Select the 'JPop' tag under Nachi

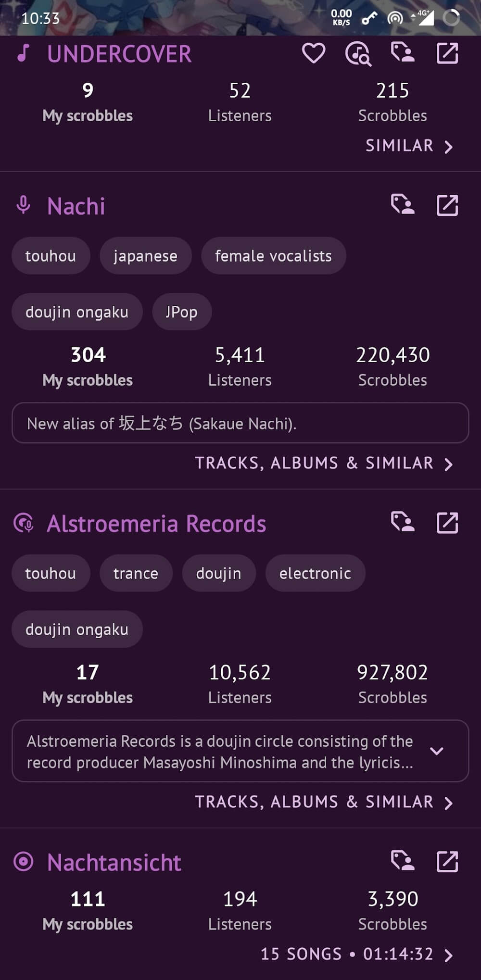181,312
